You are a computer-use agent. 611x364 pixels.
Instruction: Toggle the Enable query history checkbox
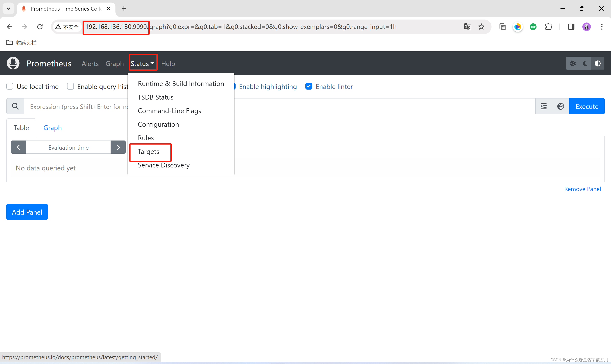[70, 86]
